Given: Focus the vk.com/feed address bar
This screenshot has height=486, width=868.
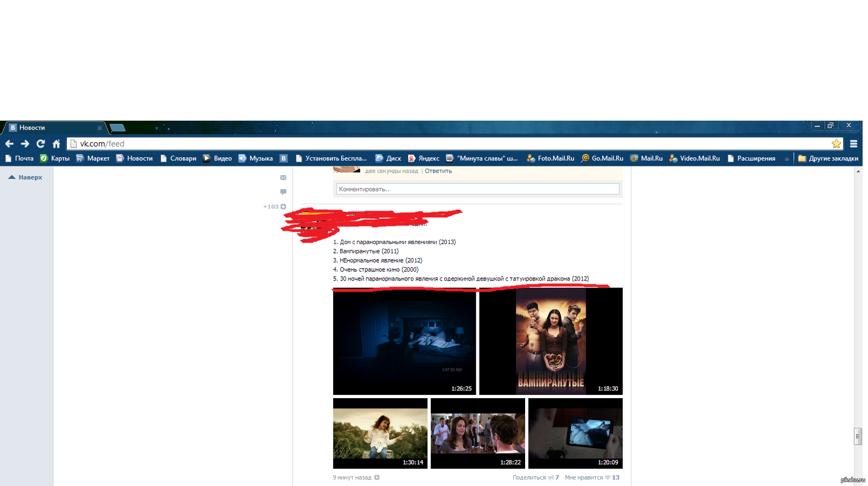Looking at the screenshot, I should [x=455, y=144].
